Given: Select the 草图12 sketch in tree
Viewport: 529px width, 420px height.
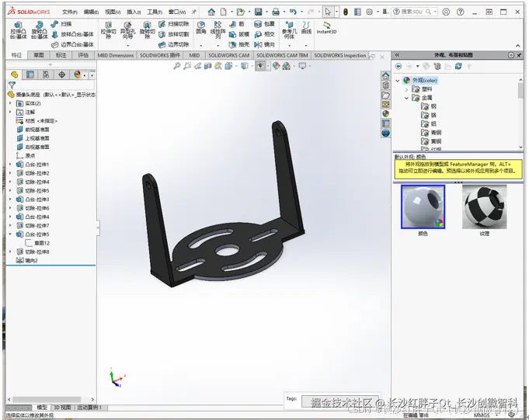Looking at the screenshot, I should click(38, 243).
